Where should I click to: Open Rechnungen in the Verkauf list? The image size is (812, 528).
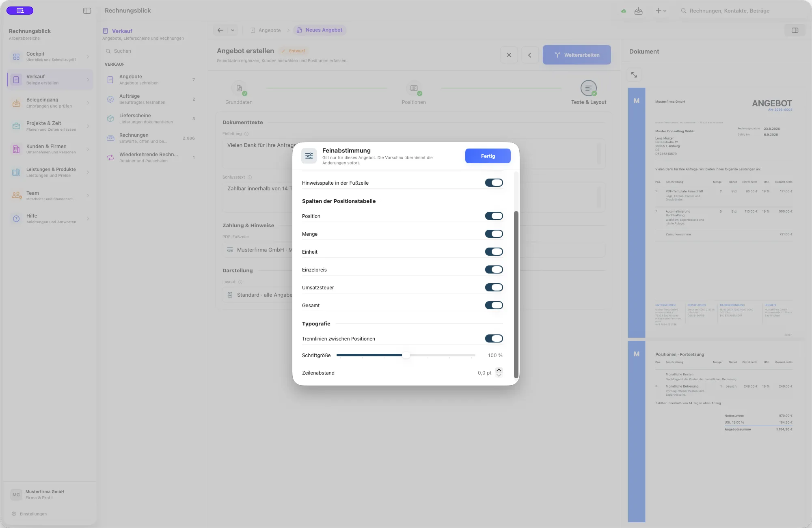coord(151,138)
